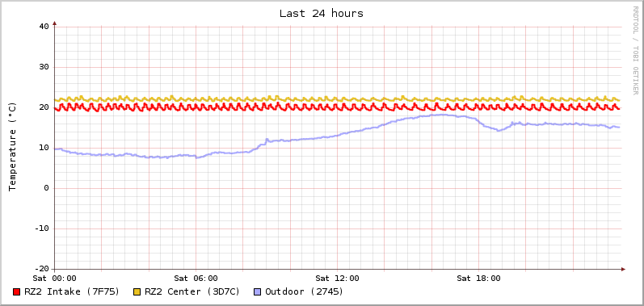The width and height of the screenshot is (644, 306).
Task: Select the Outdoor (2745) legend label
Action: (x=305, y=291)
